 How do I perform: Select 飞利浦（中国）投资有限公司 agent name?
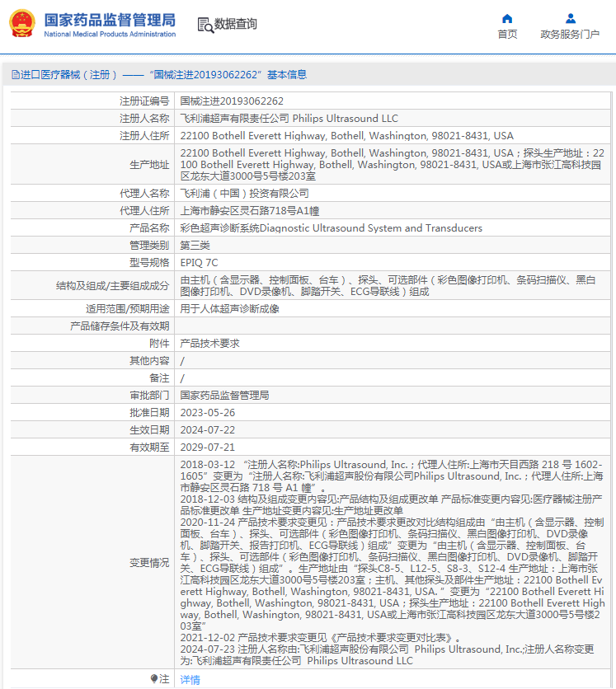pos(244,194)
